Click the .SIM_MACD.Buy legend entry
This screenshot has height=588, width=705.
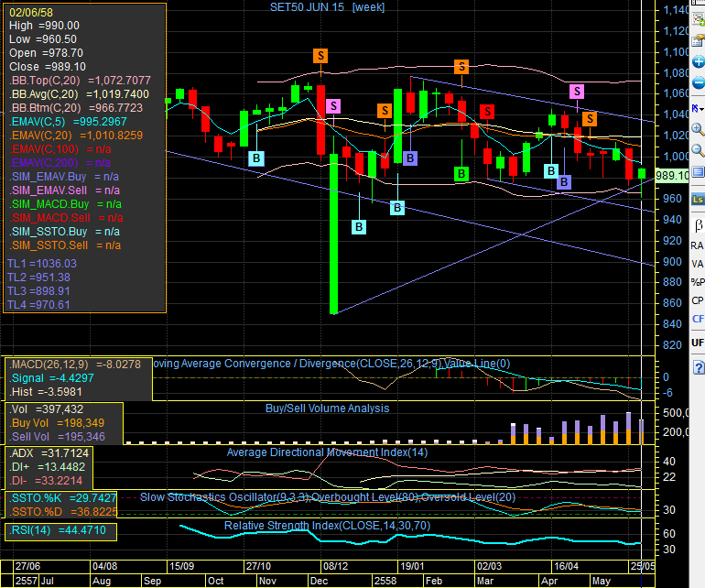pos(65,204)
